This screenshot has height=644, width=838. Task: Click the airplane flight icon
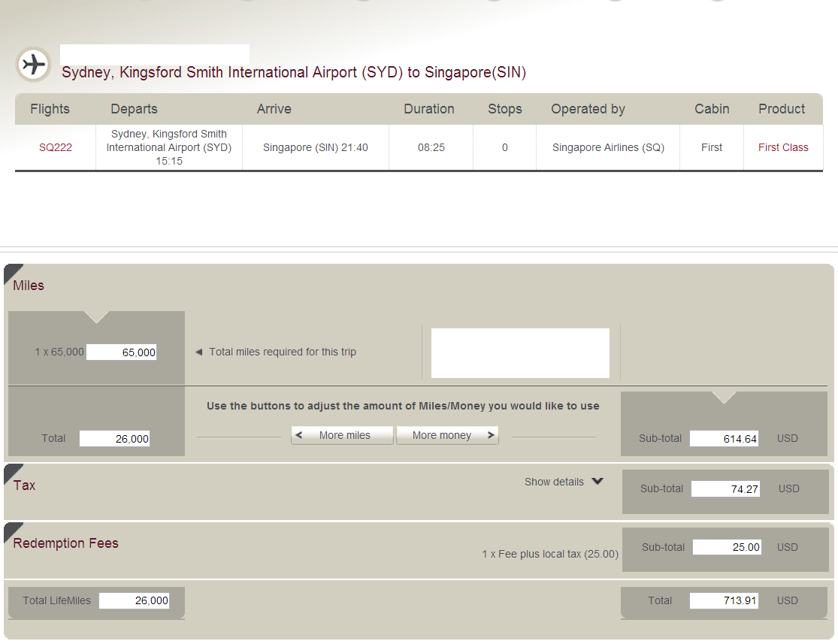pyautogui.click(x=33, y=65)
